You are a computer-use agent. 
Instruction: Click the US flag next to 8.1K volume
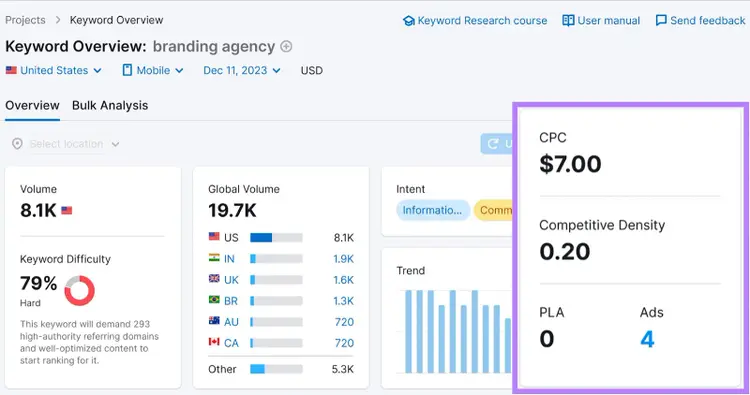tap(66, 210)
